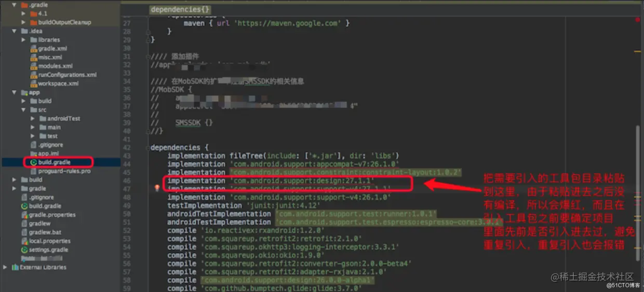Viewport: 644px width, 292px height.
Task: Click the gradle.xml file icon
Action: coord(33,49)
